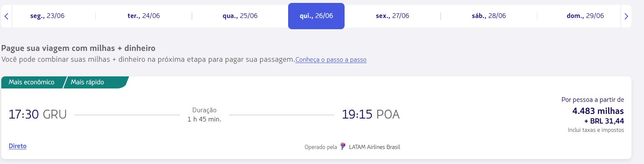Switch to ter., 24/06 date
The height and width of the screenshot is (164, 644).
143,16
